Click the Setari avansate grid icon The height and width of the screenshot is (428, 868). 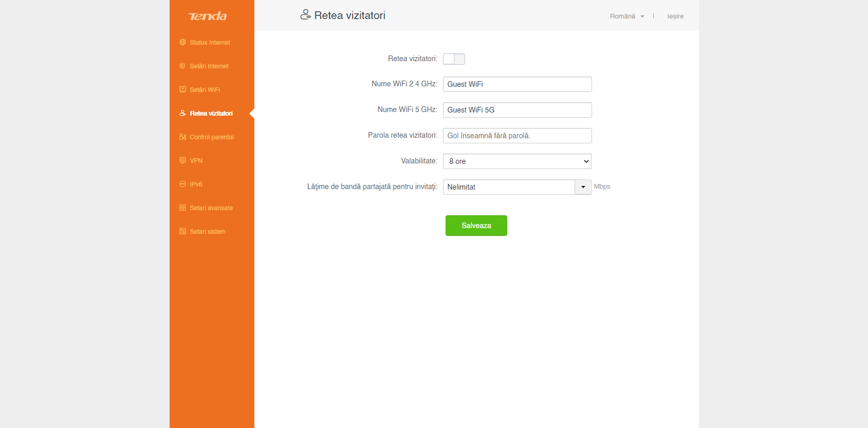coord(182,208)
